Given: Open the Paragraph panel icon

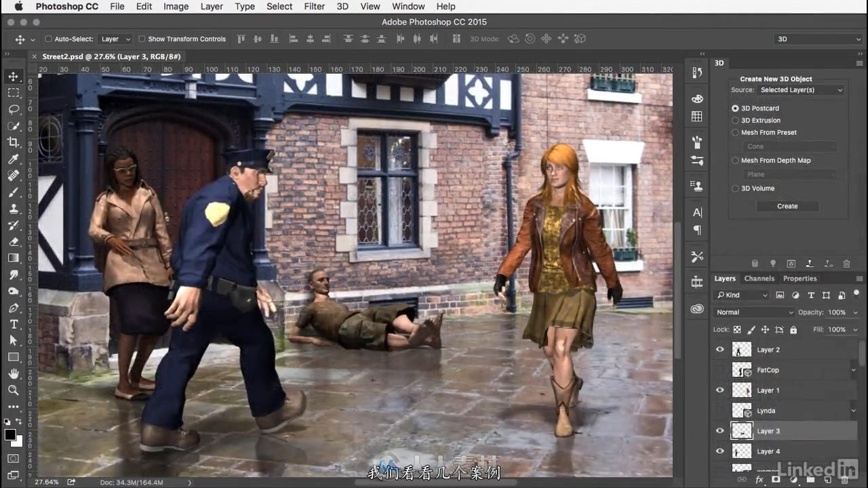Looking at the screenshot, I should click(697, 230).
